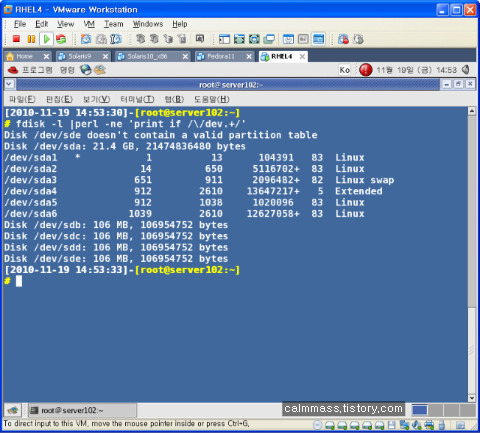Click the Ko input method indicator
This screenshot has width=480, height=433.
pyautogui.click(x=344, y=70)
